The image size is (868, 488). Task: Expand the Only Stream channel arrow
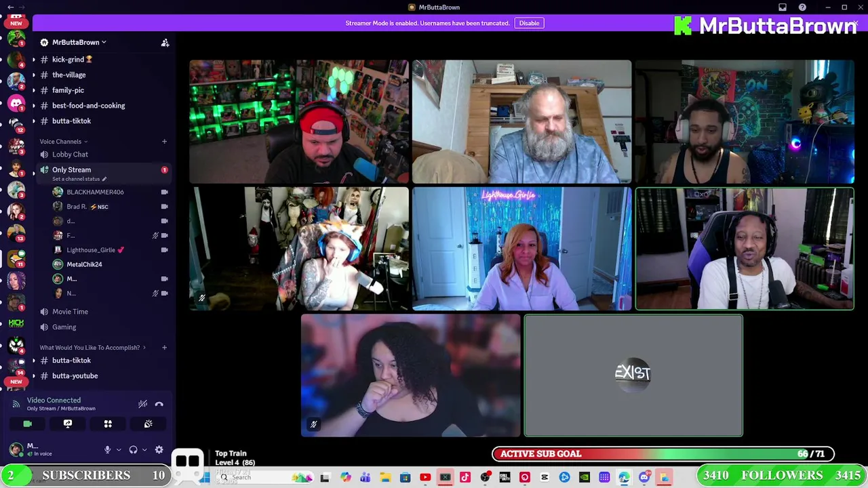point(33,173)
